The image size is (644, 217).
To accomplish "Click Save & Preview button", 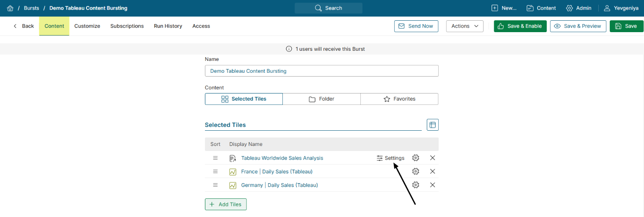I will (x=578, y=26).
